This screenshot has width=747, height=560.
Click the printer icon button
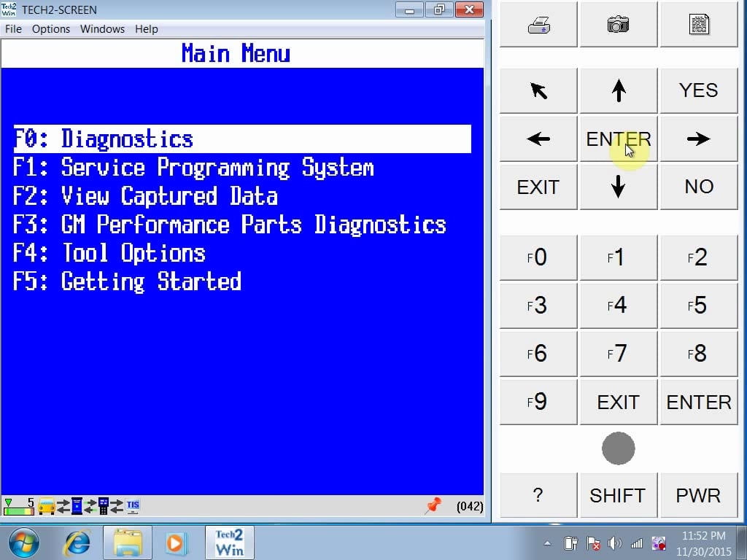538,24
